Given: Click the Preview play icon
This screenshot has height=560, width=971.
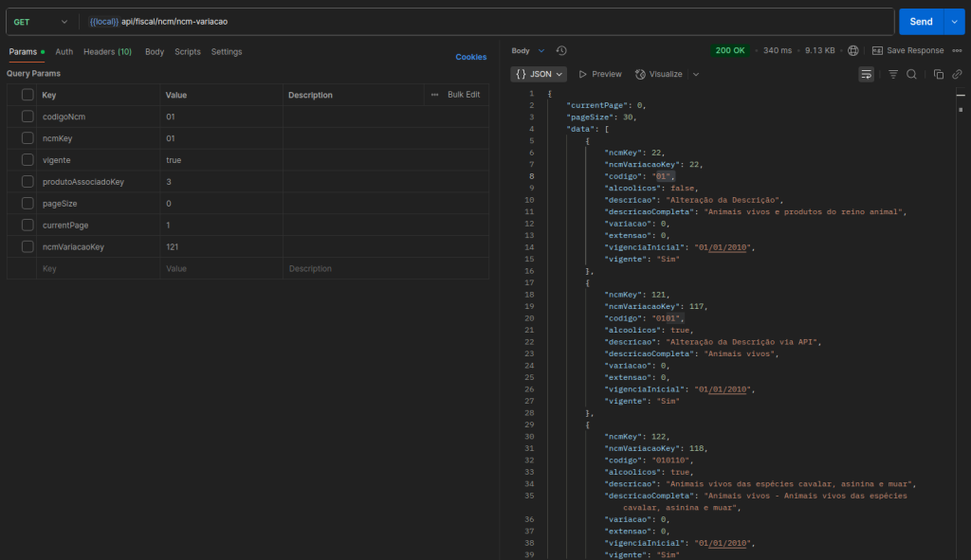Looking at the screenshot, I should 583,74.
